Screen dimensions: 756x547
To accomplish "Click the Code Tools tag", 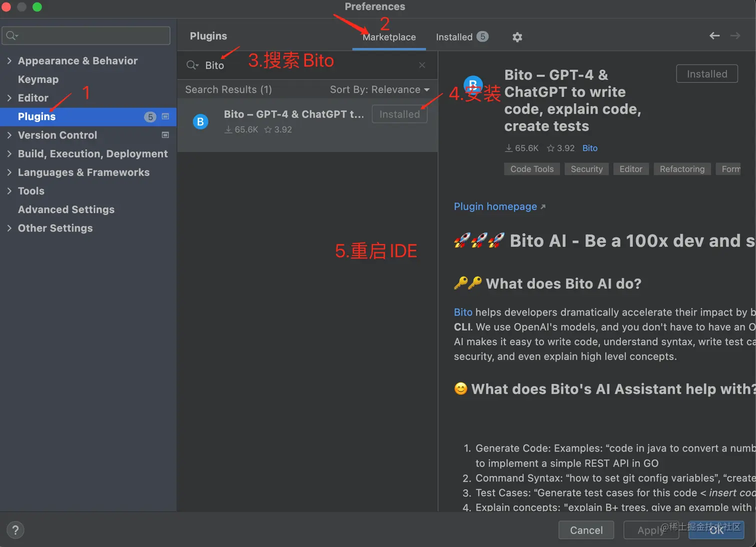I will (532, 169).
